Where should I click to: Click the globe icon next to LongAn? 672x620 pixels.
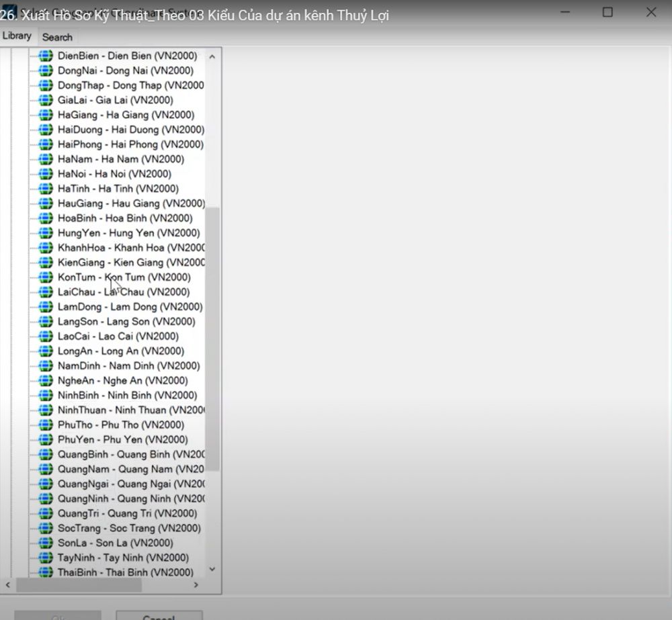point(46,351)
